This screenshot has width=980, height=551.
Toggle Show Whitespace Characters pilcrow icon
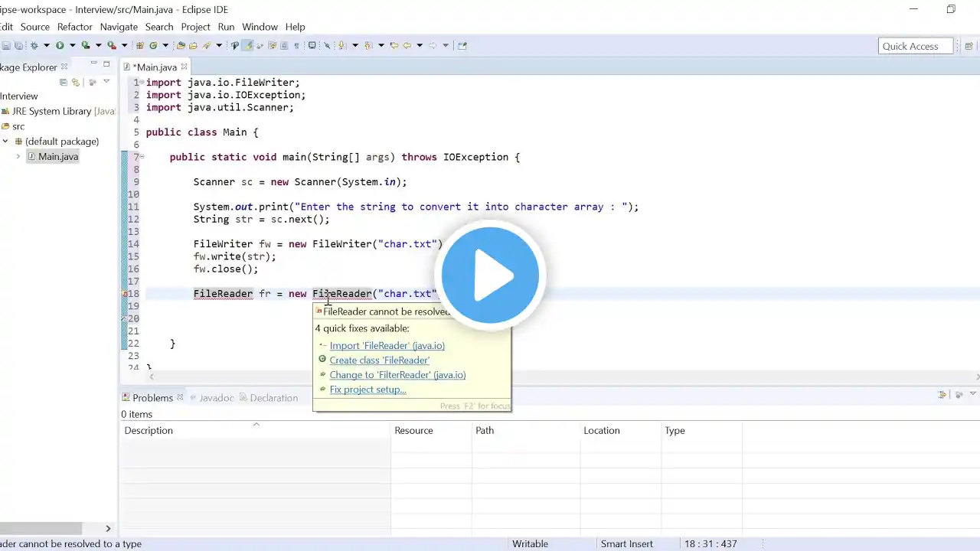(x=296, y=46)
